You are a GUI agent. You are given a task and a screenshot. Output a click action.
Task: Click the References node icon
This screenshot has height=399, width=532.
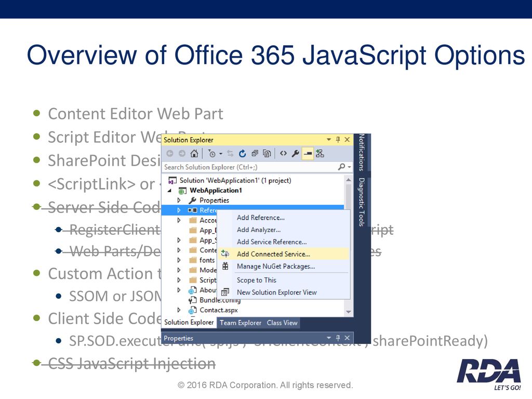coord(192,210)
